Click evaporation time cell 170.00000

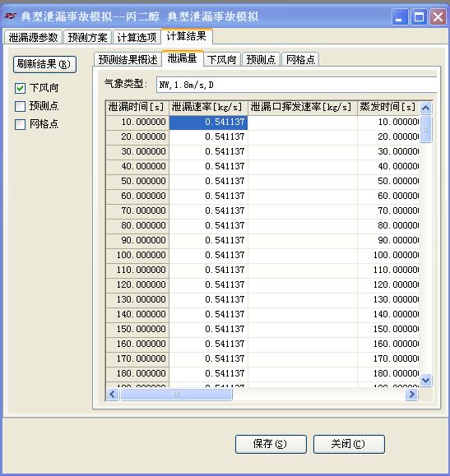tap(388, 359)
